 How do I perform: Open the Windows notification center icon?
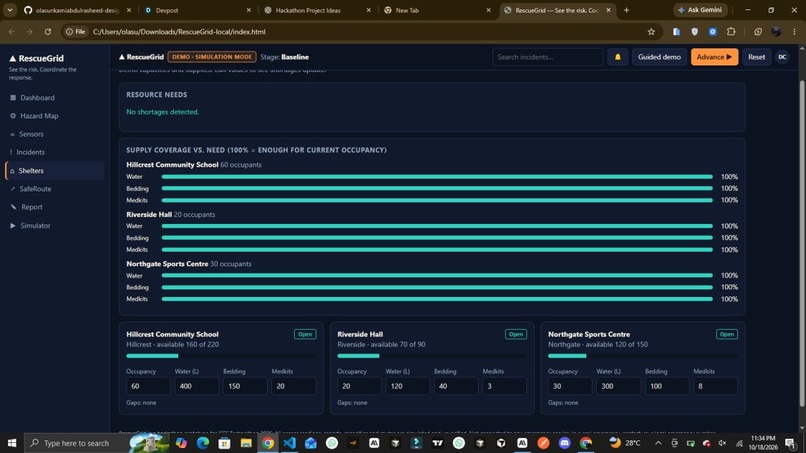click(x=791, y=443)
